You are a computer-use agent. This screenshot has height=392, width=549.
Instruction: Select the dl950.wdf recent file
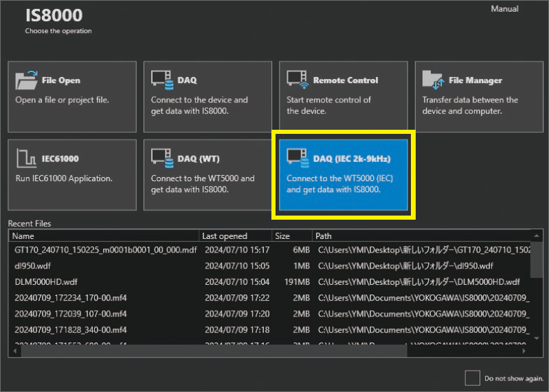click(x=33, y=266)
